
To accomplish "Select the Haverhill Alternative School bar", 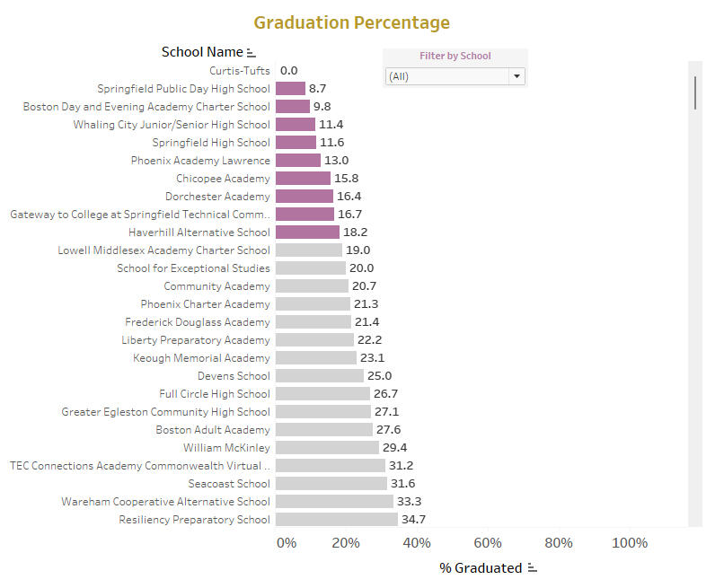I will (x=307, y=233).
